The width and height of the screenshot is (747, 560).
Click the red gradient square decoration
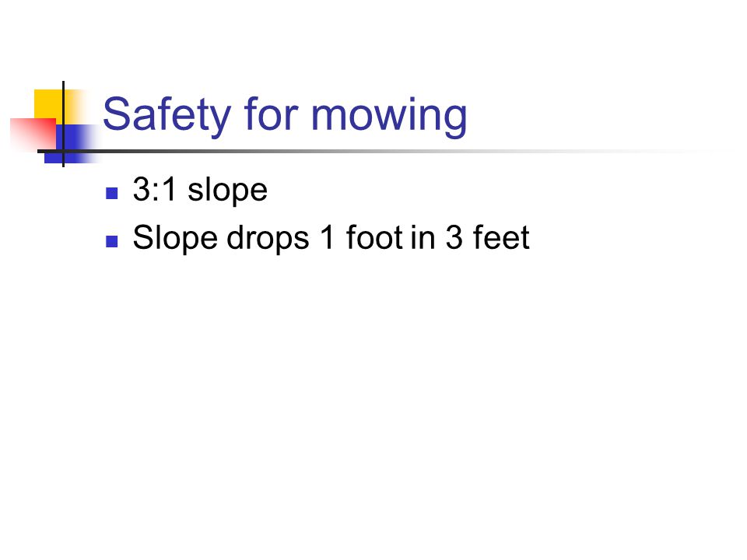(33, 133)
